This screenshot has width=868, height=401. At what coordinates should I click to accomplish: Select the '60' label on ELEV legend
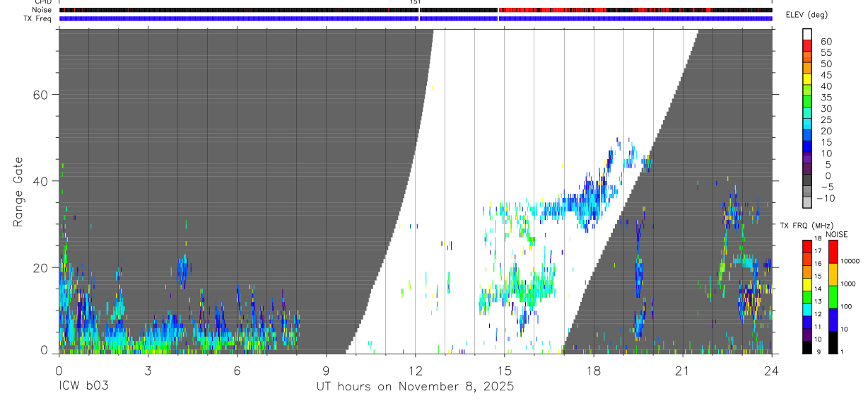click(x=826, y=42)
